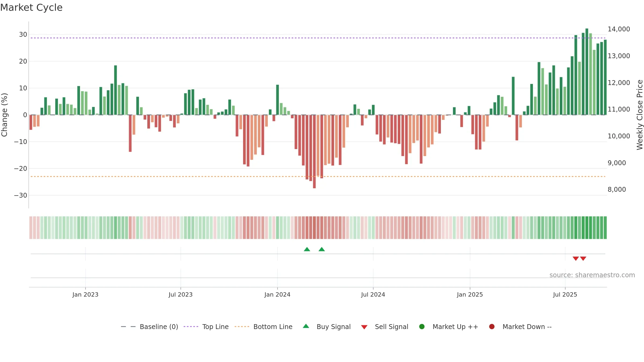
Task: Click the 20 percent axis label
Action: pos(23,61)
